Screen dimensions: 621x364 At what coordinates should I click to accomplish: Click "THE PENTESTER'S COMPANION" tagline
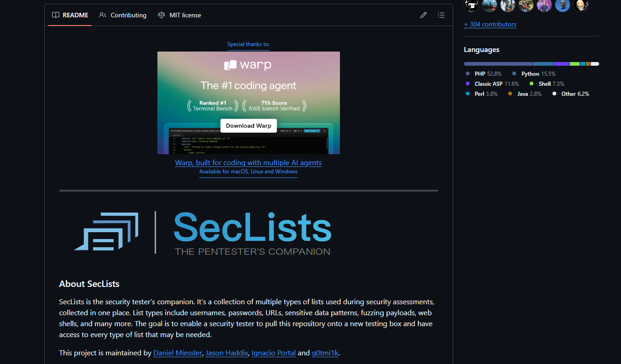tap(252, 251)
